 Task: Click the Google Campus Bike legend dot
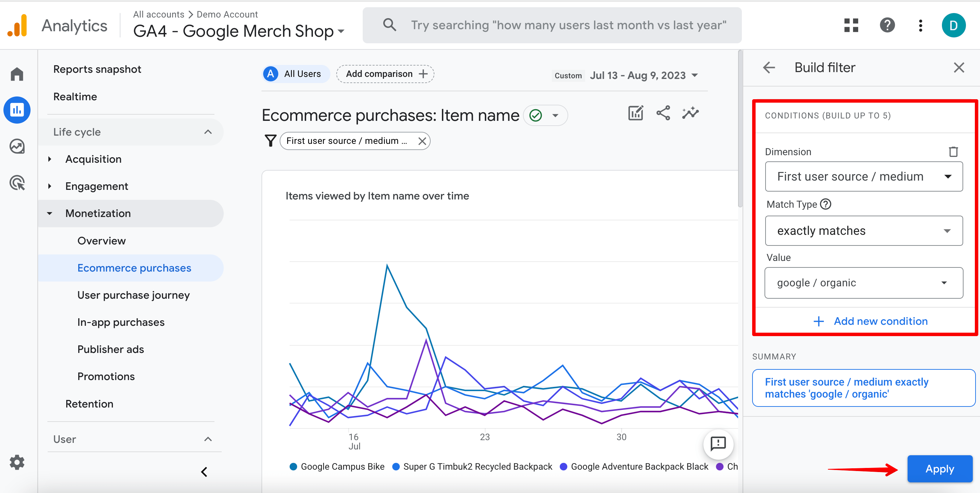(x=293, y=467)
